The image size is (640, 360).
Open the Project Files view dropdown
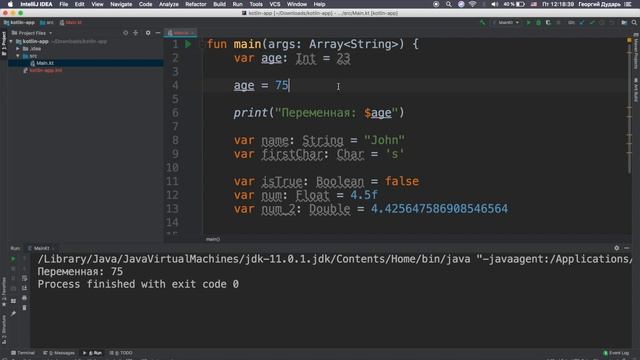pyautogui.click(x=32, y=33)
